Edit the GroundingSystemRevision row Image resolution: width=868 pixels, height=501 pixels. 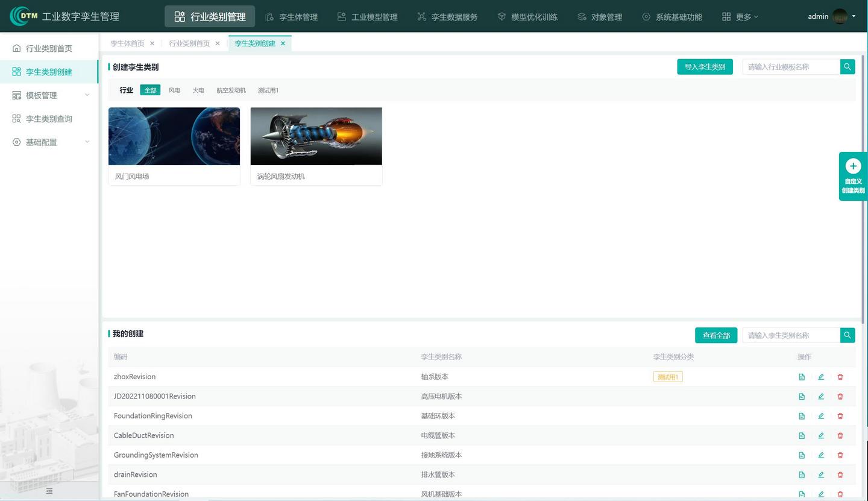pos(821,455)
